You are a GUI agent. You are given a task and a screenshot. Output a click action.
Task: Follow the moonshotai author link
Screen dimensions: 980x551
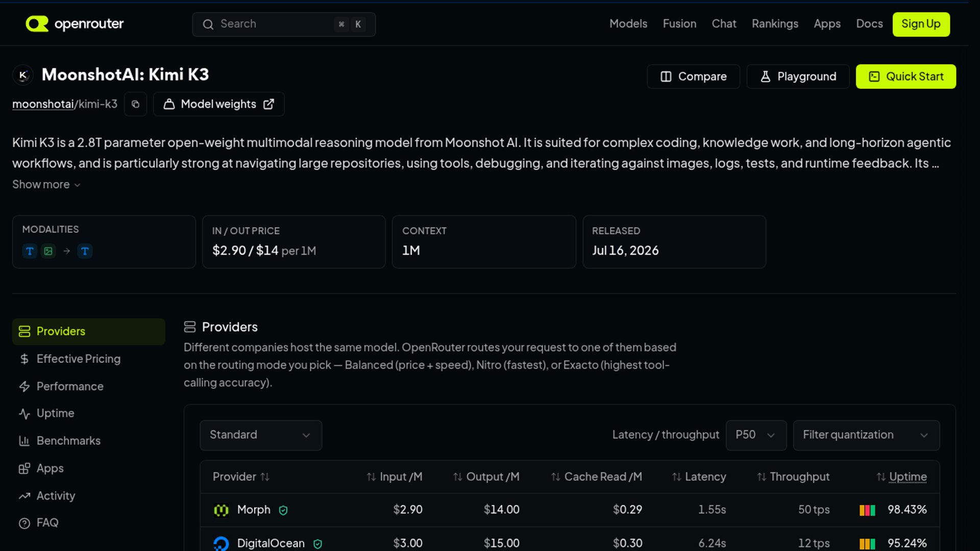point(43,104)
